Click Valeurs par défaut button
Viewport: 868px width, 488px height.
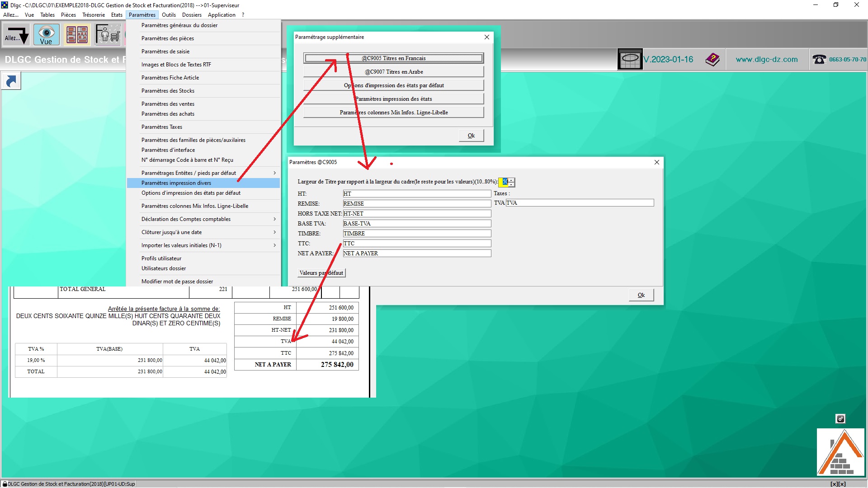pyautogui.click(x=321, y=273)
